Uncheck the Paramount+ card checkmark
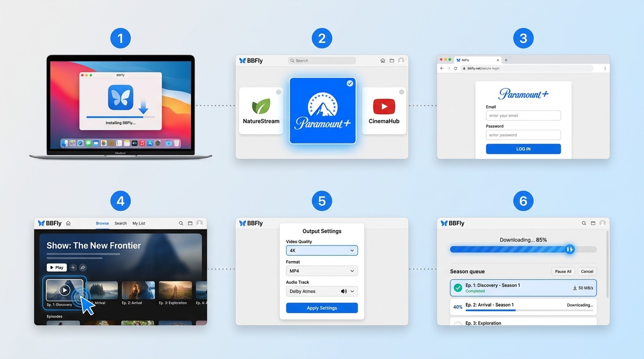Screen dimensions: 644x359 [350, 83]
